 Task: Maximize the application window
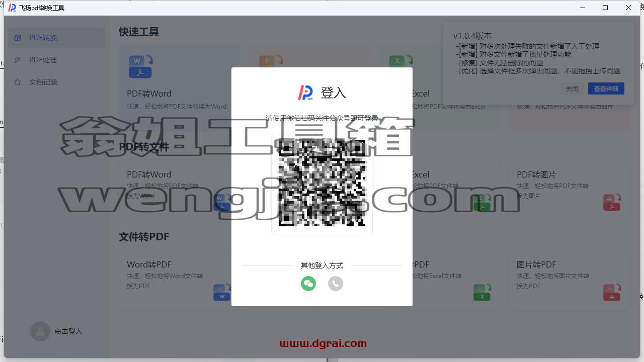pos(605,8)
